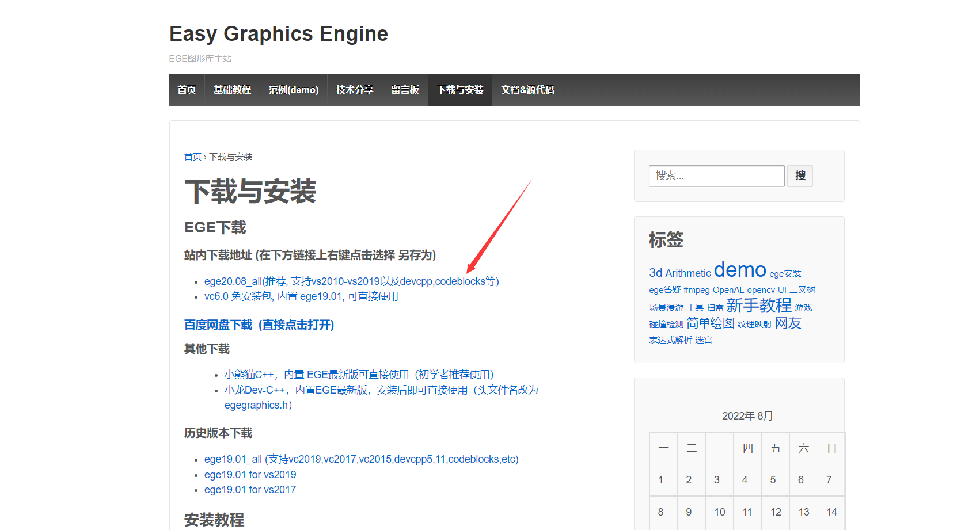Open the 网友 tag

click(788, 323)
